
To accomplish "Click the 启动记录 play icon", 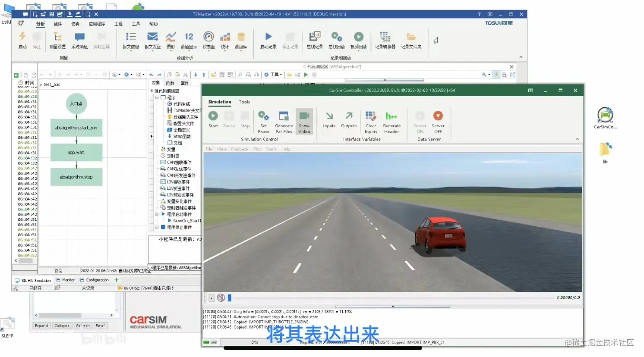I will click(x=268, y=37).
